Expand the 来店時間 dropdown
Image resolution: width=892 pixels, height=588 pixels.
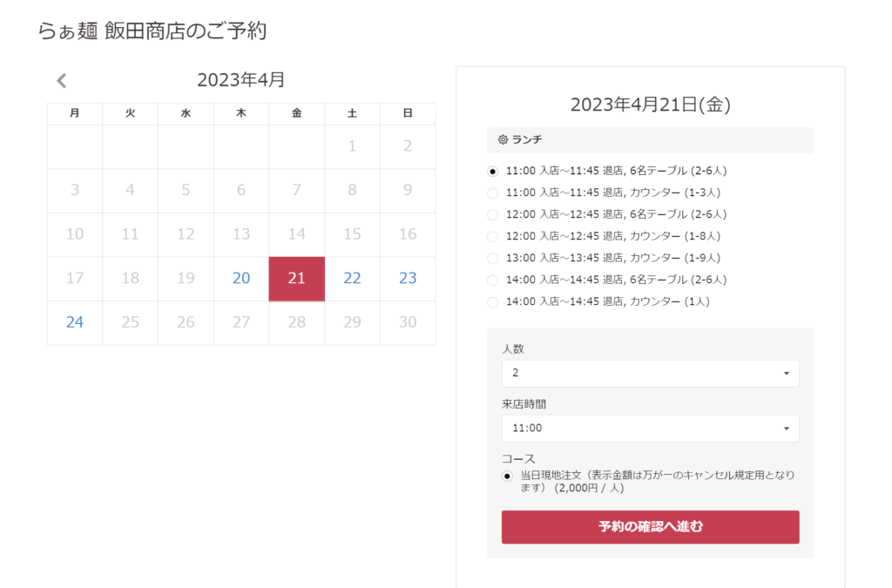click(x=650, y=428)
